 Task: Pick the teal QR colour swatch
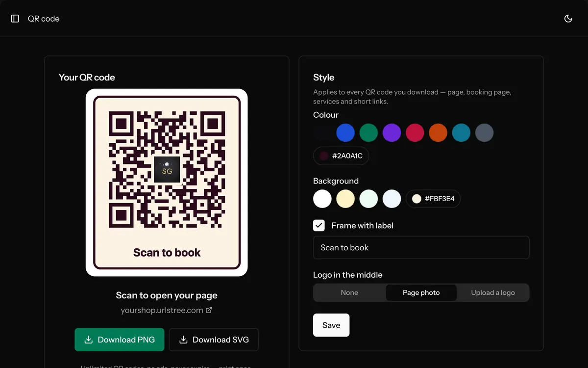tap(461, 133)
